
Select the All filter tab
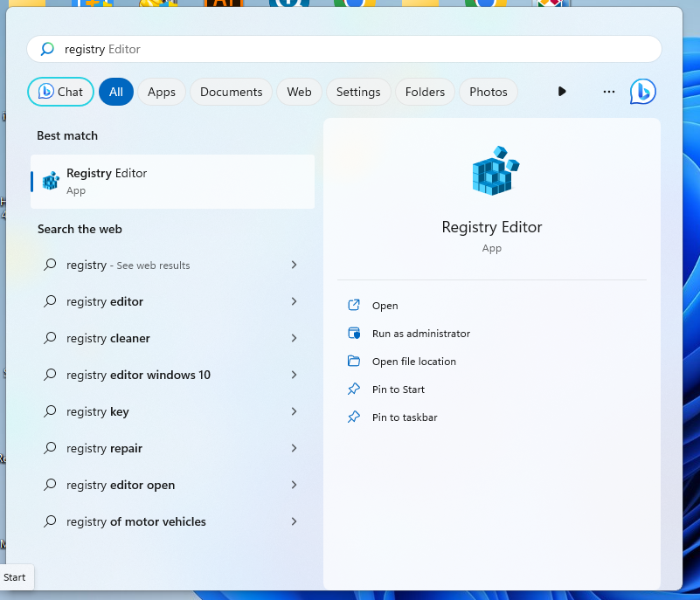click(x=116, y=92)
